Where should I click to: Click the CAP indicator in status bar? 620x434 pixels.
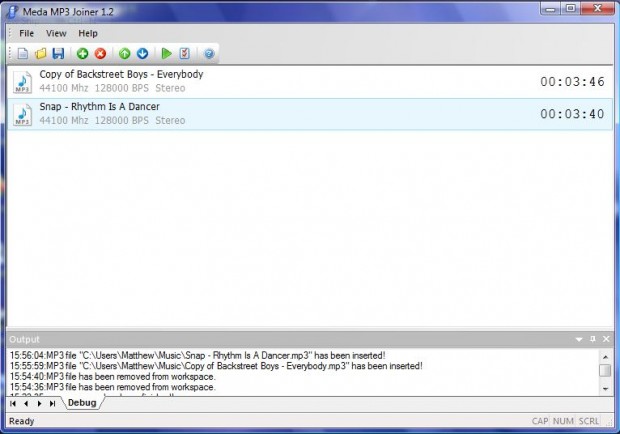(540, 421)
